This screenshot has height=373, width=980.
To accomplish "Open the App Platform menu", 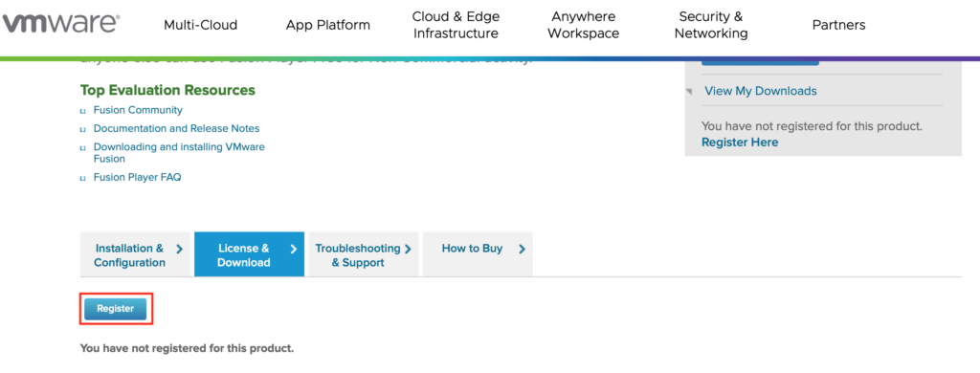I will [328, 25].
